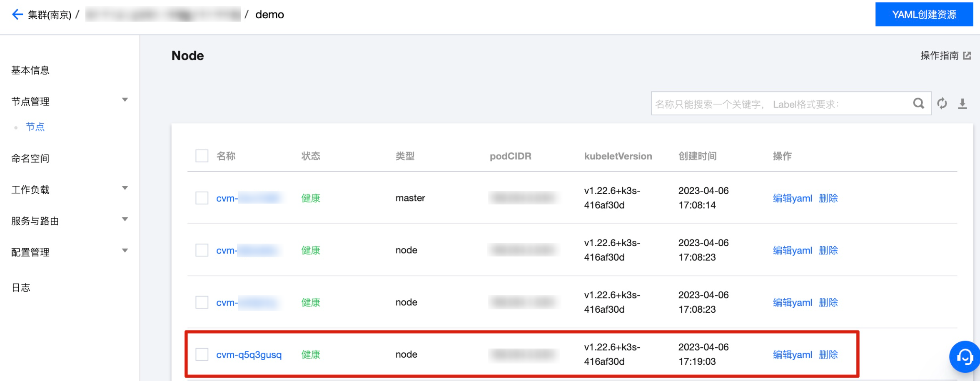Open the master node name link
The height and width of the screenshot is (381, 980).
click(x=249, y=198)
